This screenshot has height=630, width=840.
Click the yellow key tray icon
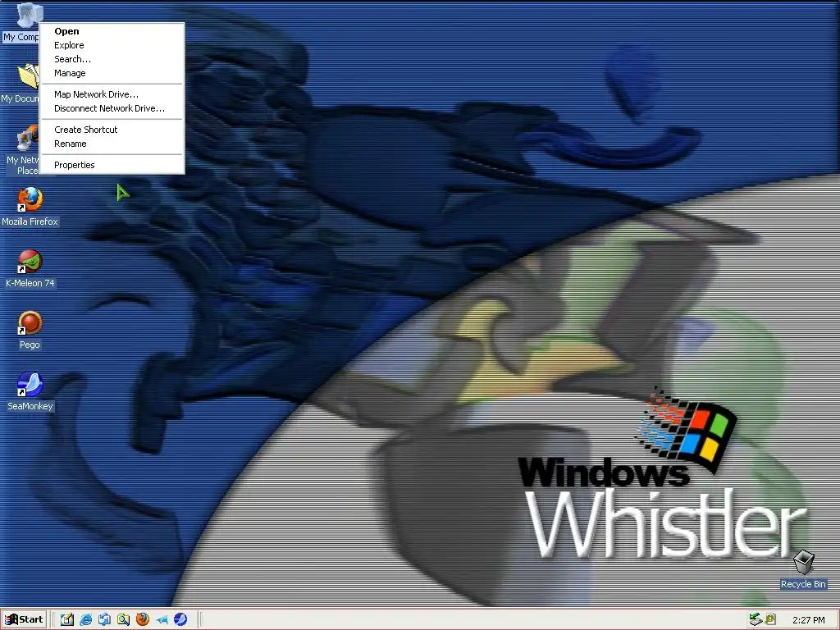coord(770,620)
